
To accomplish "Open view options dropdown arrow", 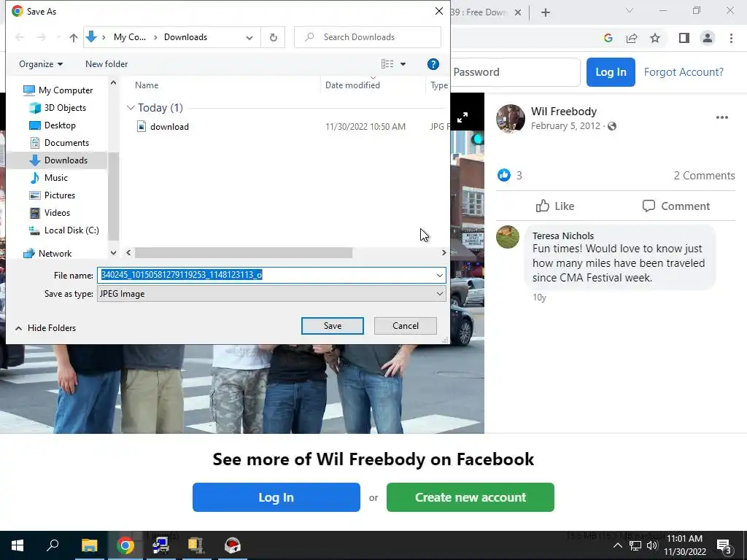I will point(403,64).
